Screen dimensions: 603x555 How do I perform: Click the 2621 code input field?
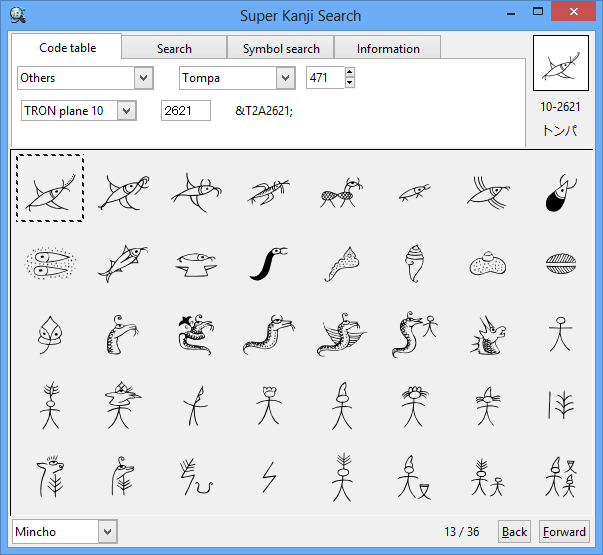click(x=185, y=111)
